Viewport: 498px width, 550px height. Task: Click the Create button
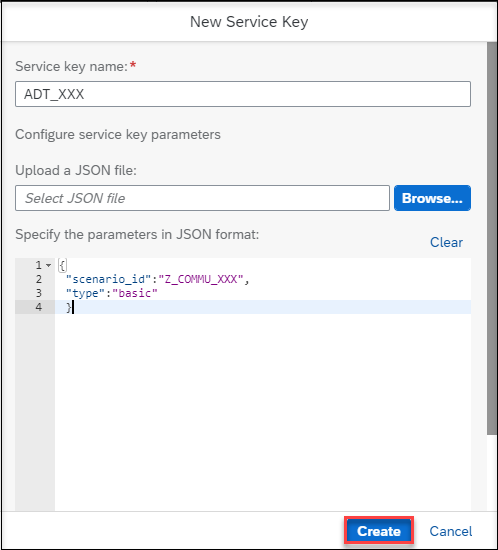coord(379,531)
